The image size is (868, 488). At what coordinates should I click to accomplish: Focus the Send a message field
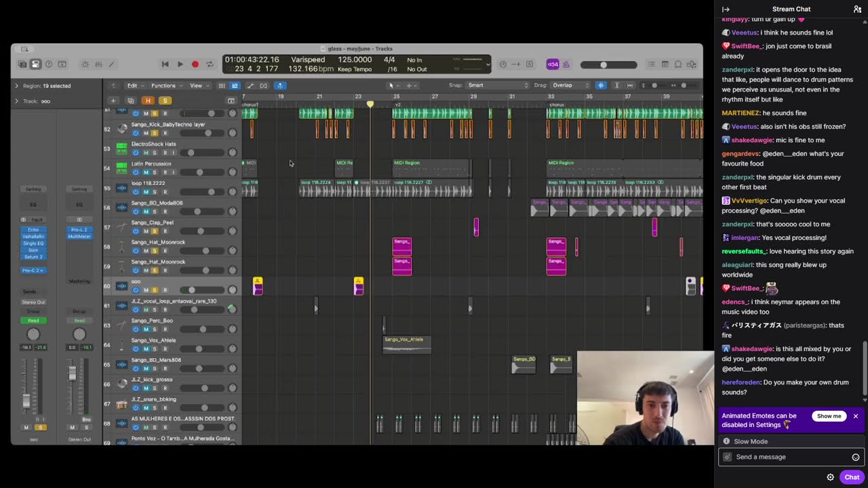pos(791,457)
